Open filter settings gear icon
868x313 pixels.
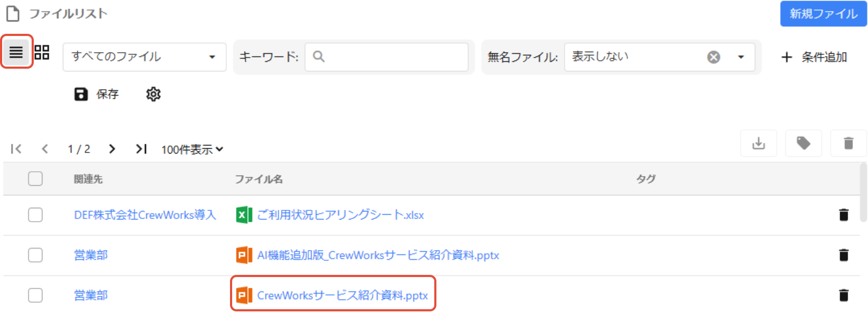point(153,94)
